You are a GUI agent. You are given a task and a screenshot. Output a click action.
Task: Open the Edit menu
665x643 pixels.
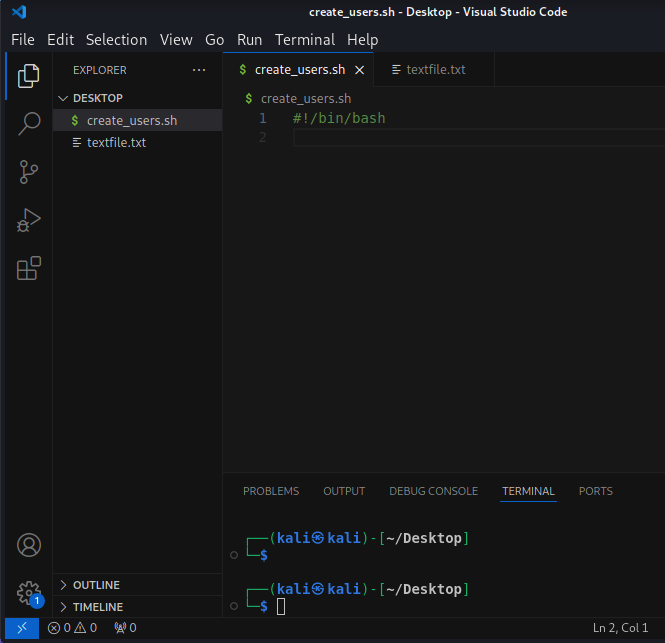[60, 40]
